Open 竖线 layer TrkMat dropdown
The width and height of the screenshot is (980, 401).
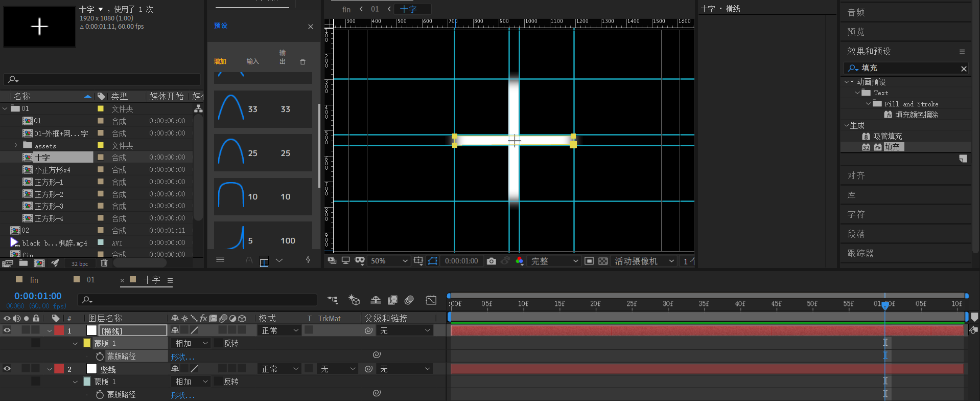click(336, 369)
